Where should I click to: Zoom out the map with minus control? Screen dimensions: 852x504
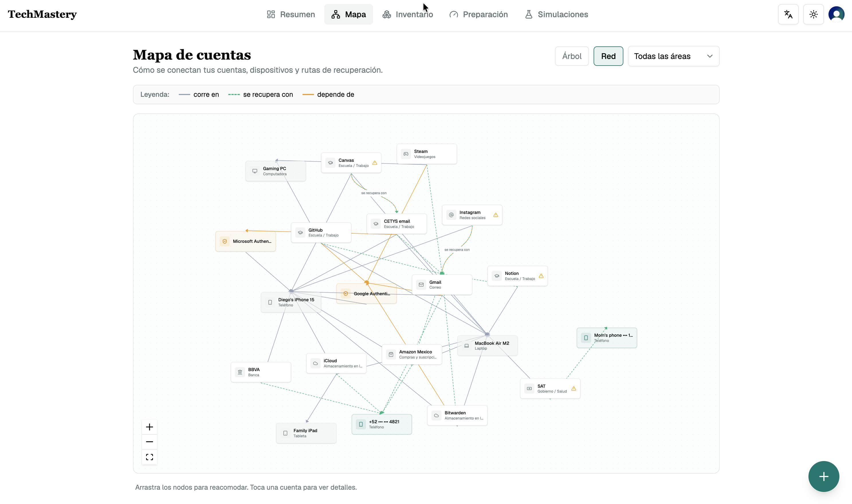(150, 442)
